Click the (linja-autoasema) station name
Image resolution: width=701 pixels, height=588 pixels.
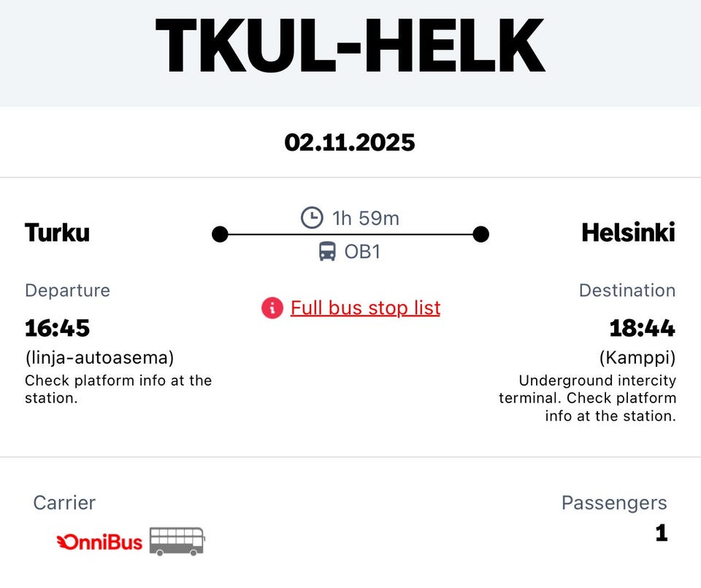[x=99, y=358]
